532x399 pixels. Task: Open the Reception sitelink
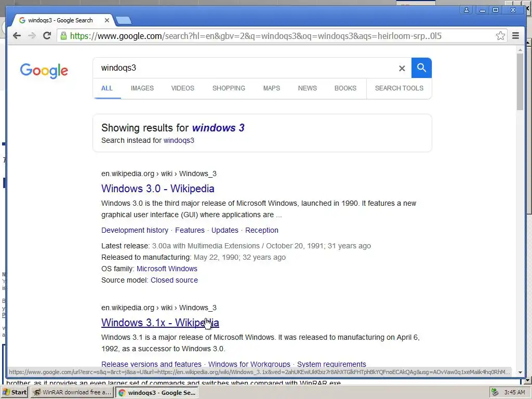coord(262,230)
